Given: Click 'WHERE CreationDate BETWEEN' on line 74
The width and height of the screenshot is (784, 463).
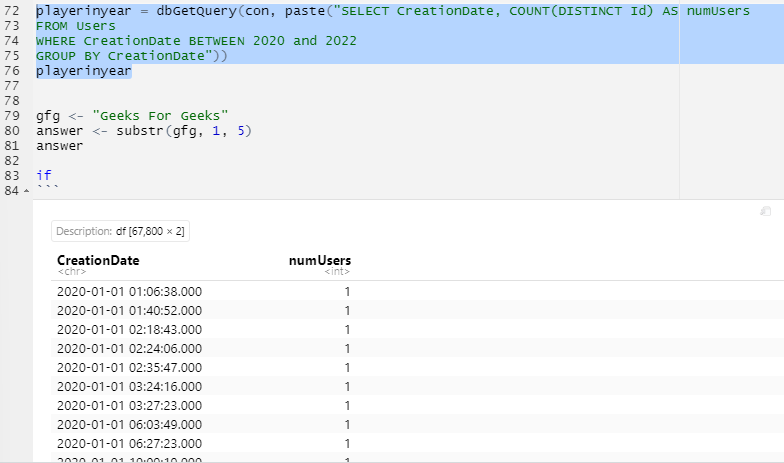Looking at the screenshot, I should point(140,41).
